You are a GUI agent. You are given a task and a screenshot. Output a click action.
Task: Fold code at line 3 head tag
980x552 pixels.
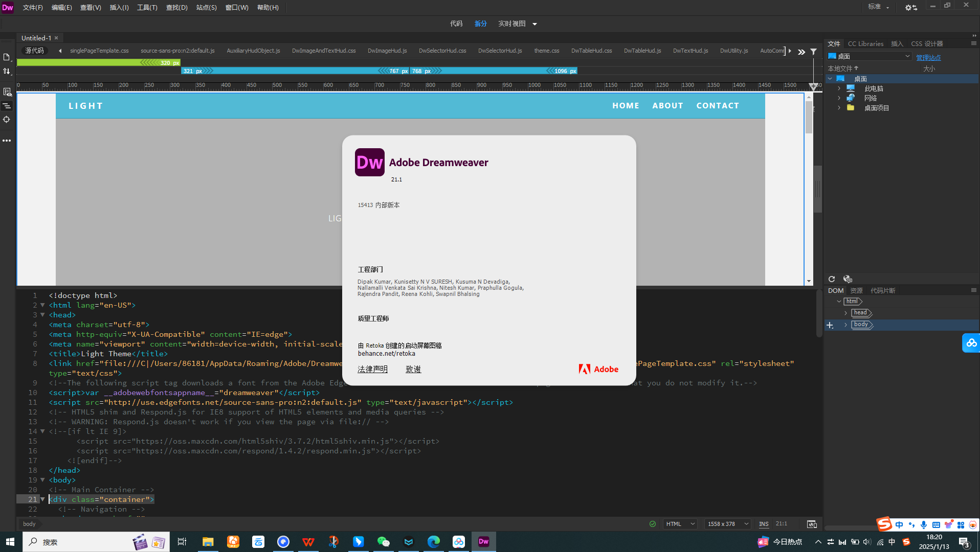tap(42, 315)
